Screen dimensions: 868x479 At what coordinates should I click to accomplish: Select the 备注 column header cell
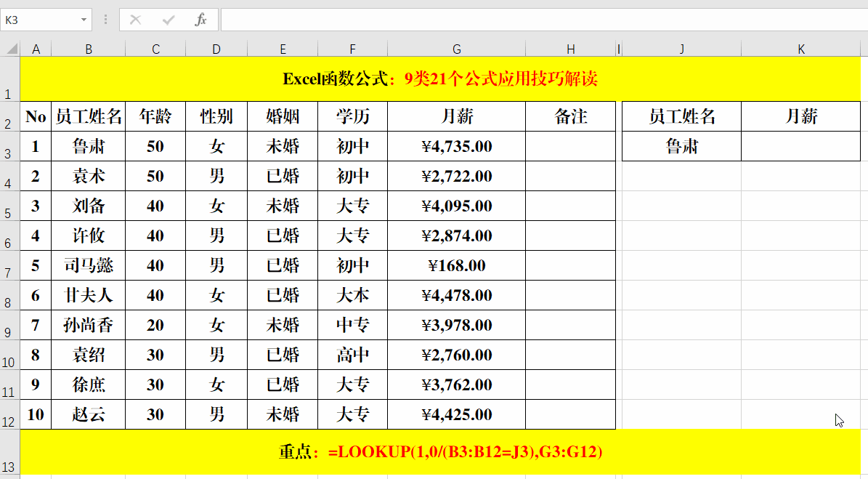pyautogui.click(x=570, y=116)
